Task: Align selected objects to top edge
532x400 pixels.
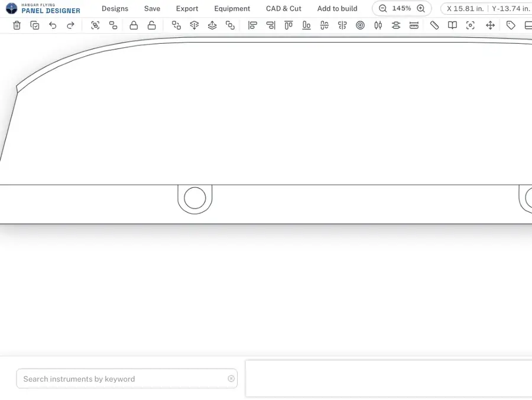Action: (288, 25)
